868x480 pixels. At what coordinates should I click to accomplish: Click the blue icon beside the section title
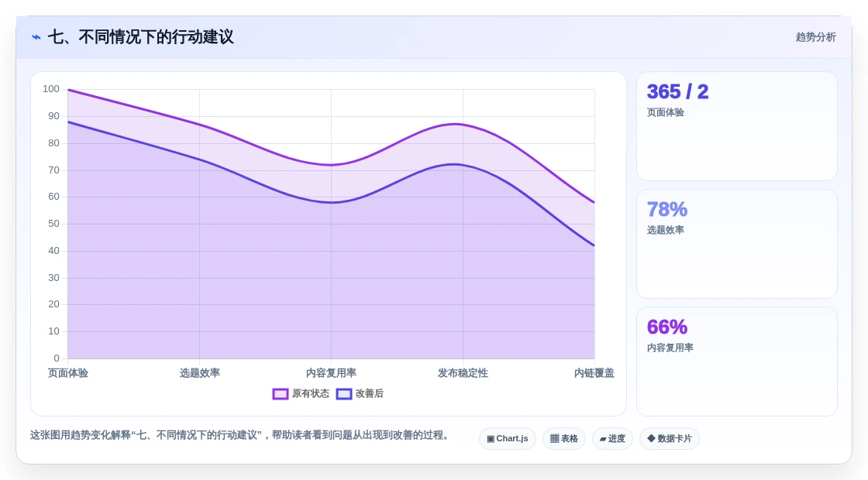(x=36, y=37)
